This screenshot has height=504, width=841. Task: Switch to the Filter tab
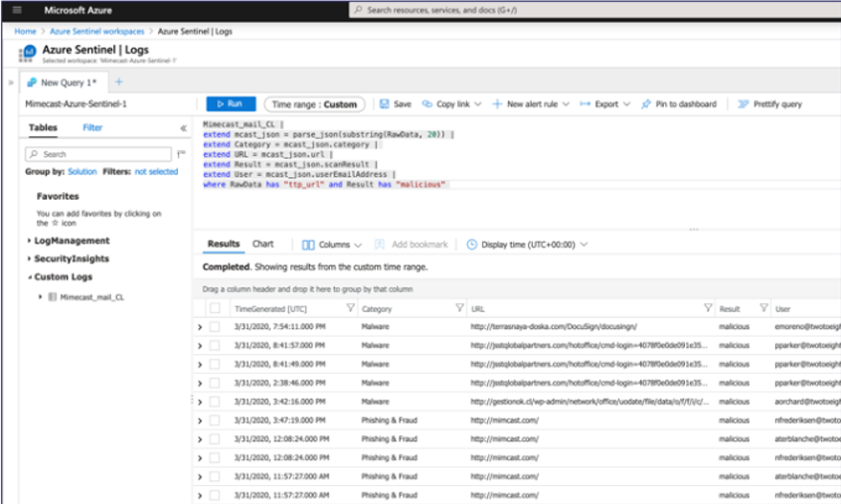tap(92, 128)
